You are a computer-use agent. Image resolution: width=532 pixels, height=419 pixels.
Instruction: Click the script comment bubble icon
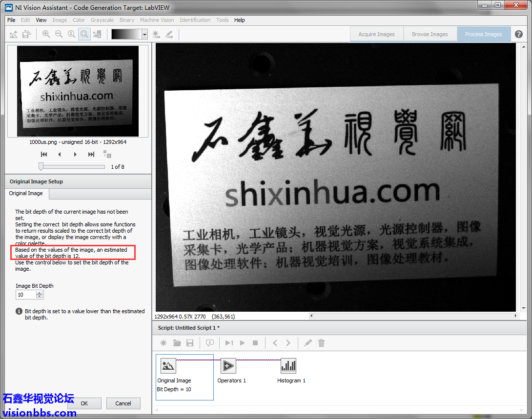pos(210,343)
